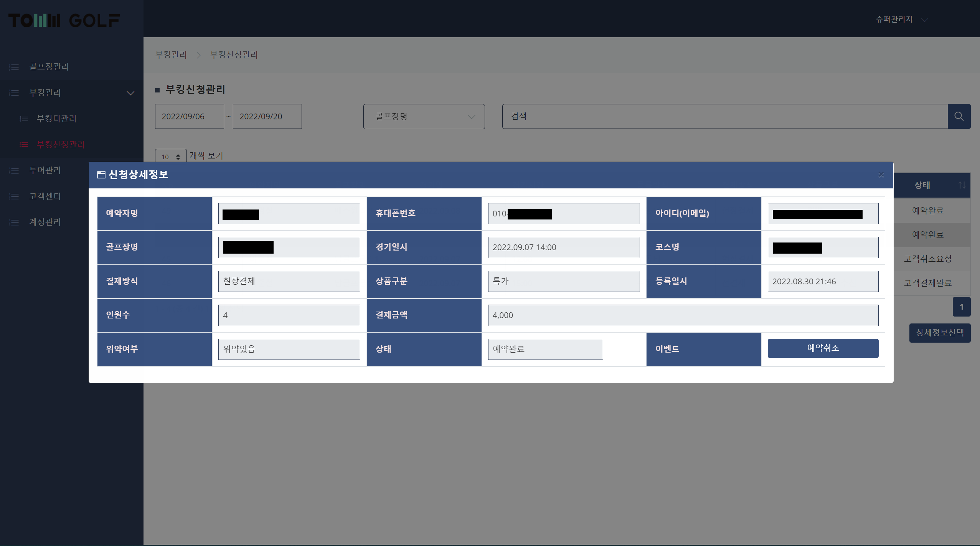Click list icon beside 고객센터
The width and height of the screenshot is (980, 546).
coord(14,197)
